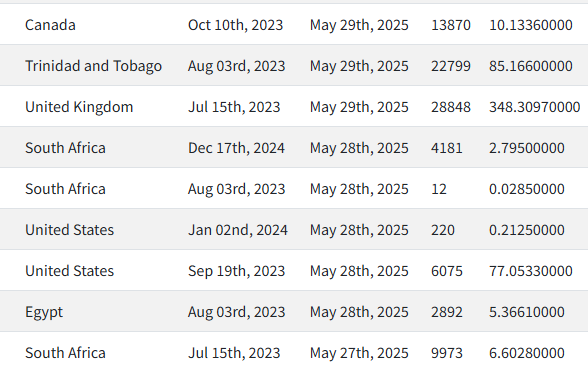Click the Egypt country cell
This screenshot has height=370, width=588.
point(44,312)
